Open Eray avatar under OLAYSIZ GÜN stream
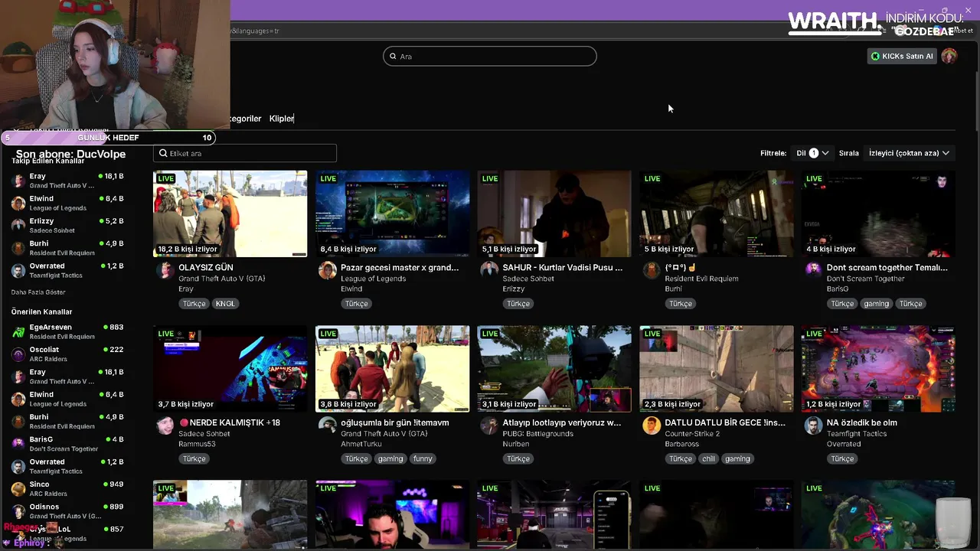The image size is (980, 551). [x=165, y=270]
